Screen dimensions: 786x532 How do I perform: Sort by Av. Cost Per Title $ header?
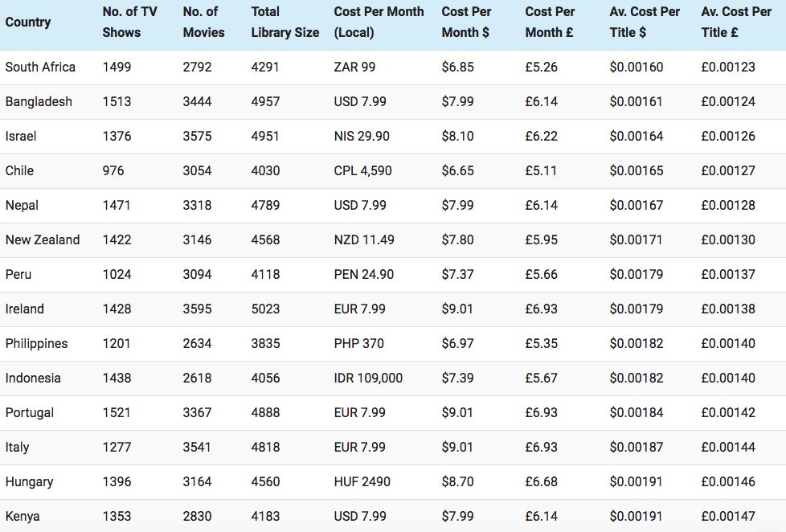(x=645, y=23)
